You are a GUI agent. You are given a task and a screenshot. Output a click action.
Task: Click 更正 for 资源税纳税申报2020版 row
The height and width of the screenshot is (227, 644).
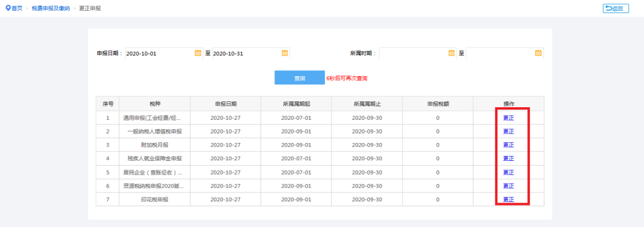coord(509,186)
